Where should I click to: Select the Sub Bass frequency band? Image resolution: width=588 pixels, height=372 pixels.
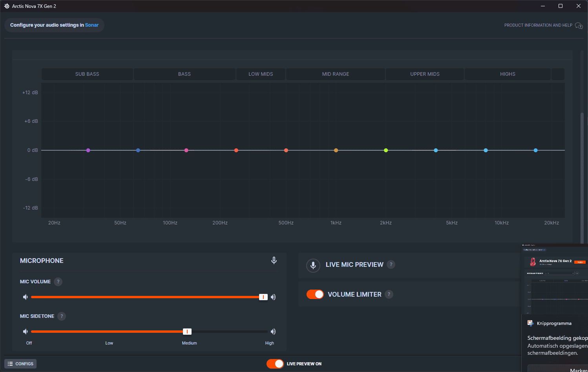pos(87,74)
